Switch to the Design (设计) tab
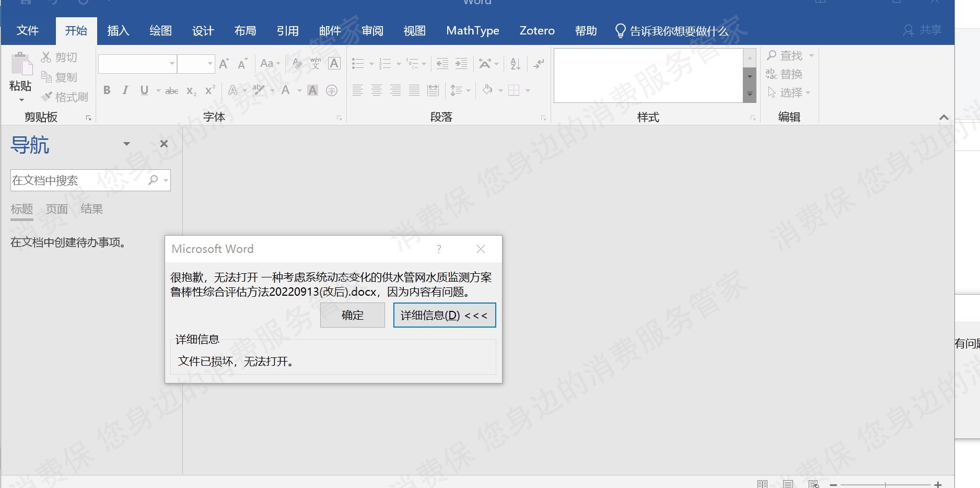Image resolution: width=980 pixels, height=488 pixels. 203,30
